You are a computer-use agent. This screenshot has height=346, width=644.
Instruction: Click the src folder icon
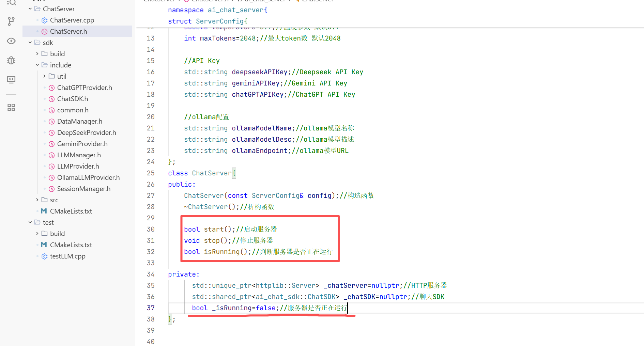pyautogui.click(x=44, y=200)
